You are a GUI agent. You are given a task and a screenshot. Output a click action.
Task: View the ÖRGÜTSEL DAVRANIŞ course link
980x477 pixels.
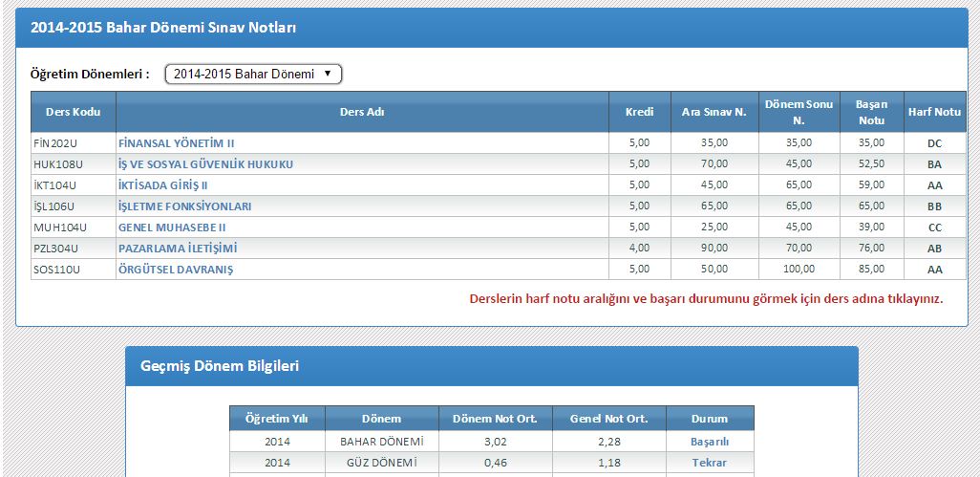click(x=176, y=270)
